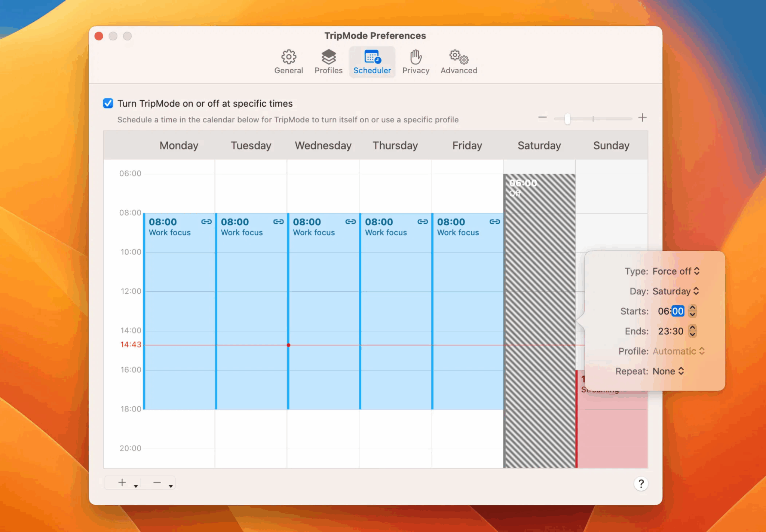Open the Profiles pane via its layers icon
The width and height of the screenshot is (766, 532).
pyautogui.click(x=328, y=57)
